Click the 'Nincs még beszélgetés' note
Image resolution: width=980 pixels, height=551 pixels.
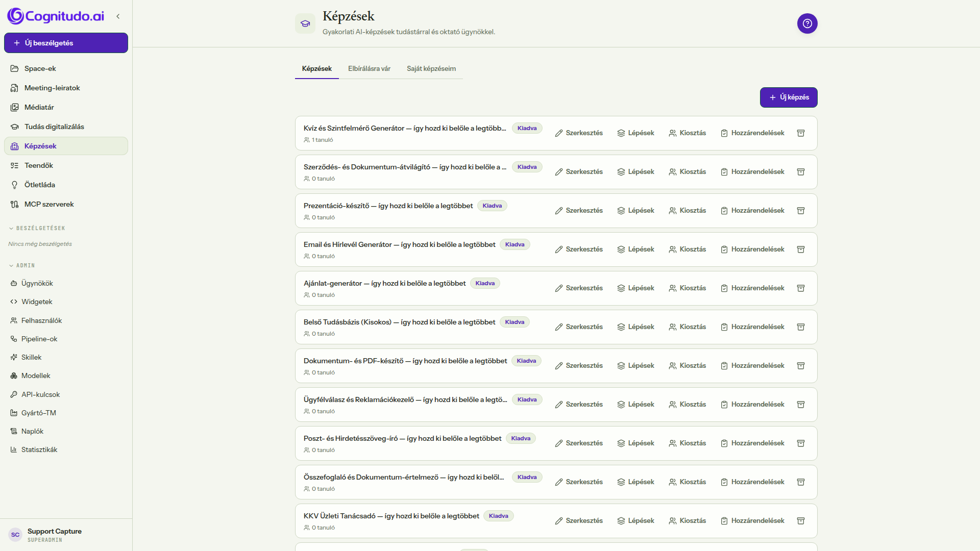[40, 244]
